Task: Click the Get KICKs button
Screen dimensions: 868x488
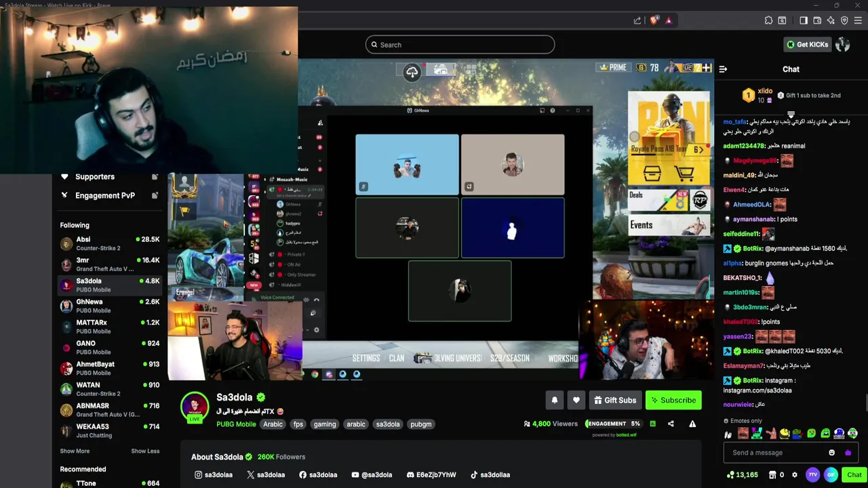Action: [807, 45]
